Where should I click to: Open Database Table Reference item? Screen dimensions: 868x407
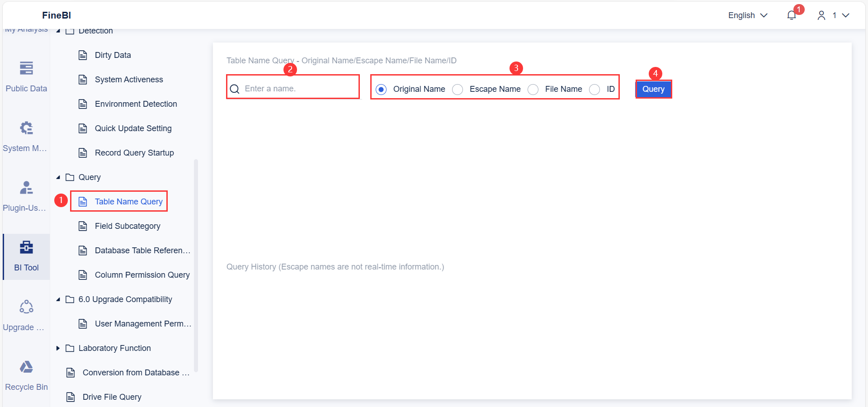pos(142,251)
